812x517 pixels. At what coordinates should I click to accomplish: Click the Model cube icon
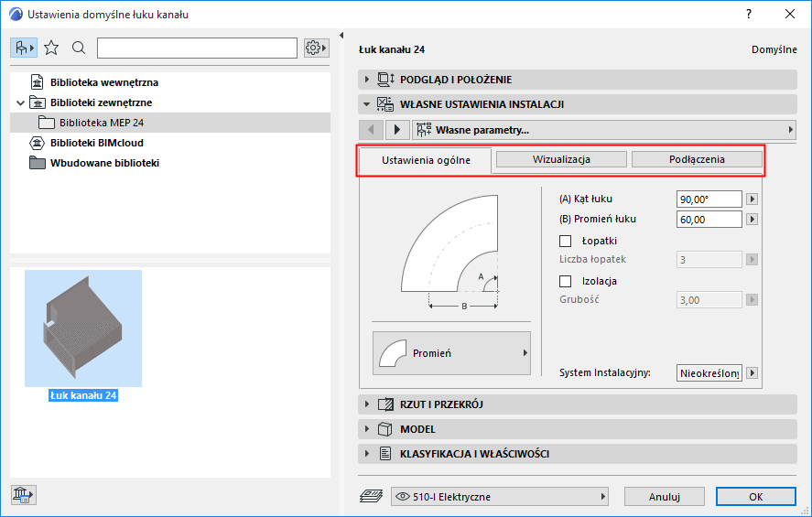[x=384, y=429]
